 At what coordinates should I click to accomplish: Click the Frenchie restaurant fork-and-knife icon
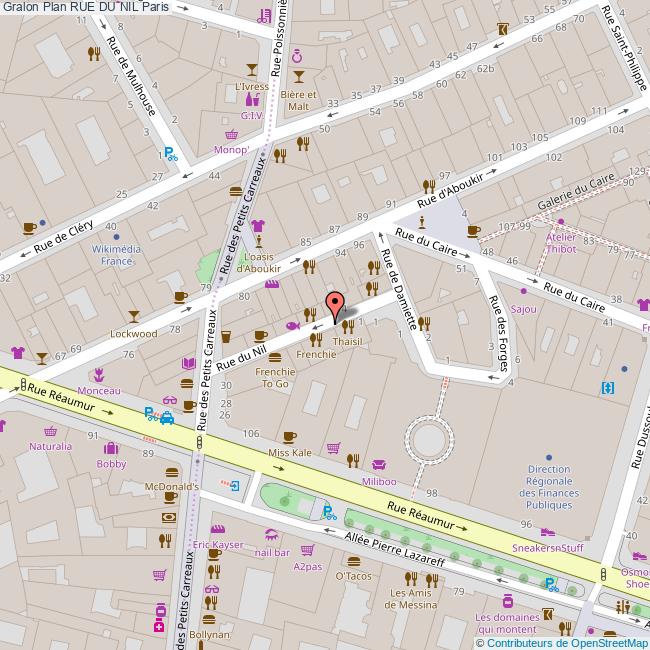click(316, 339)
